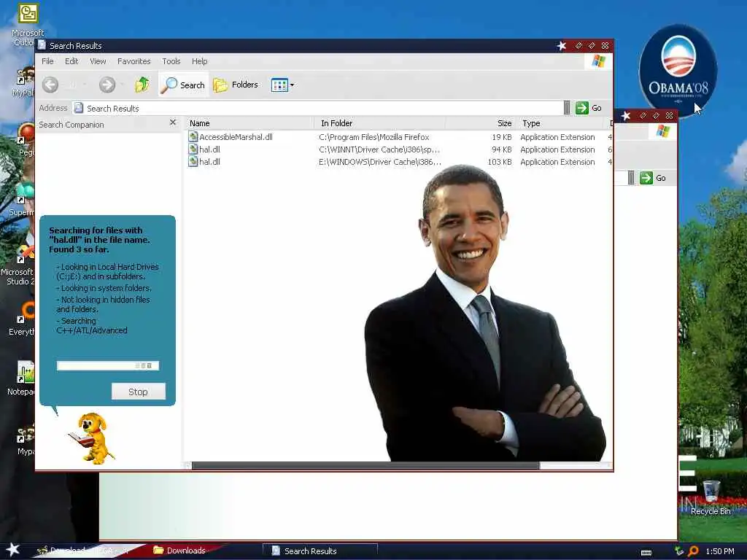Sort by the Type column header

click(562, 123)
